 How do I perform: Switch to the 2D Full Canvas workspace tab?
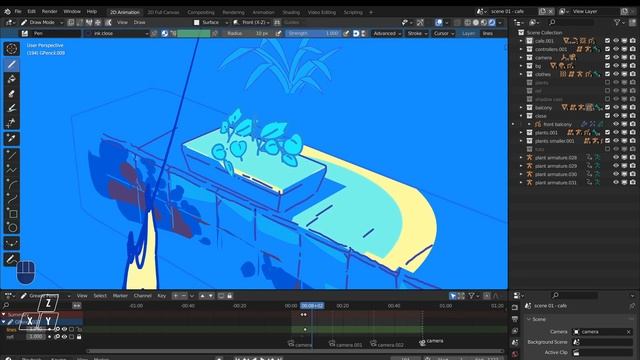(x=163, y=12)
